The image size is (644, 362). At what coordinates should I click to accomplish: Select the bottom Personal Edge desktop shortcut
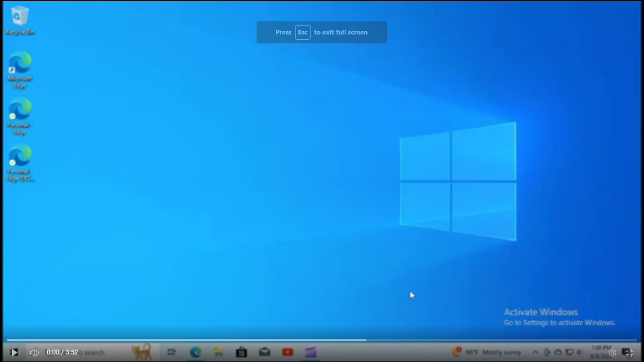20,163
